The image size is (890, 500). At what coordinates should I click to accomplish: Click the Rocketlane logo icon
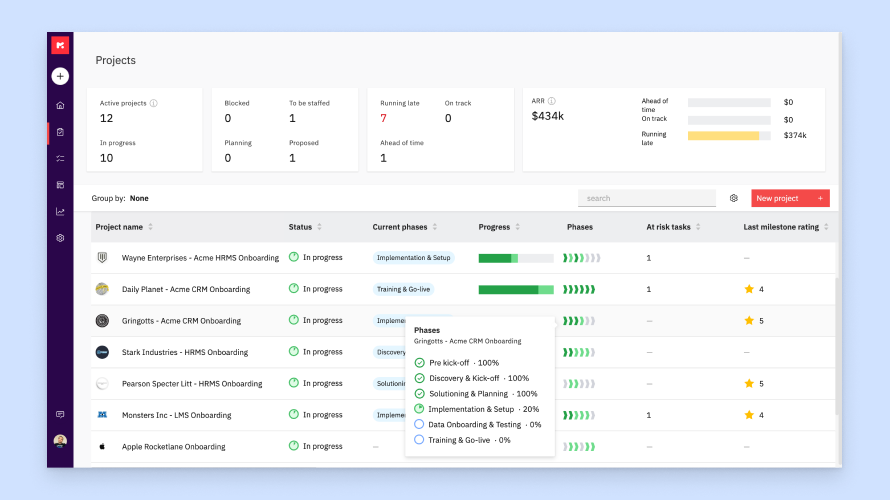60,46
